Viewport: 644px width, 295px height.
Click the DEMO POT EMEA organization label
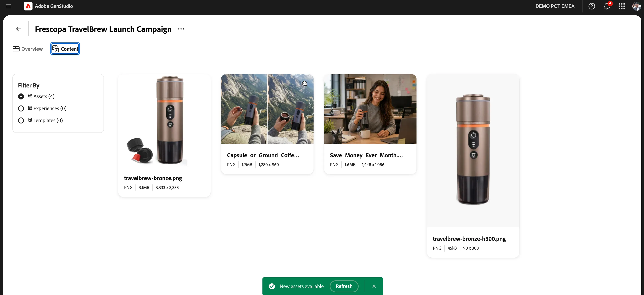click(x=555, y=6)
